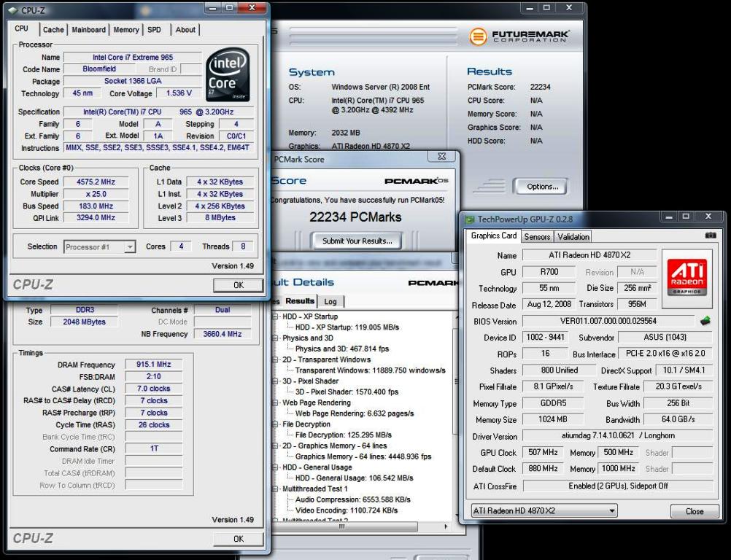Click 'Video Encoding: 1100.724 KB/s' result row

(x=347, y=510)
